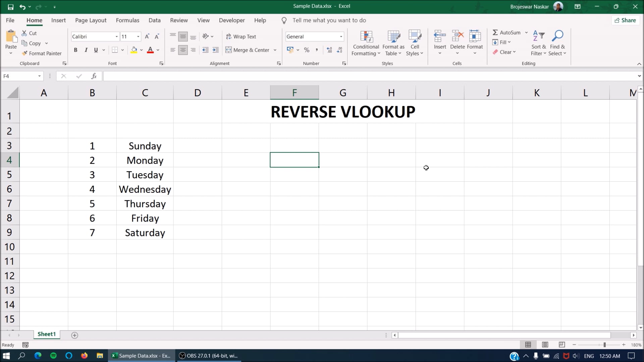Click the zoom slider handle in the status bar
644x362 pixels.
point(604,345)
